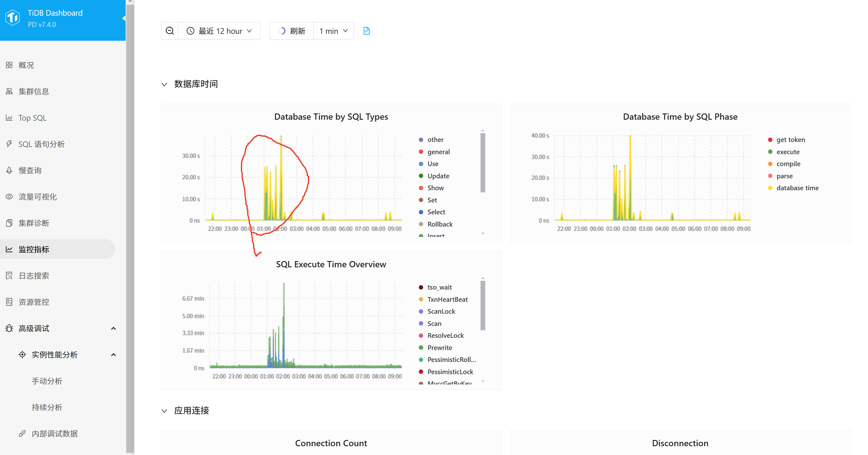Open the 慢查询 slow query page
The image size is (868, 455).
[30, 170]
